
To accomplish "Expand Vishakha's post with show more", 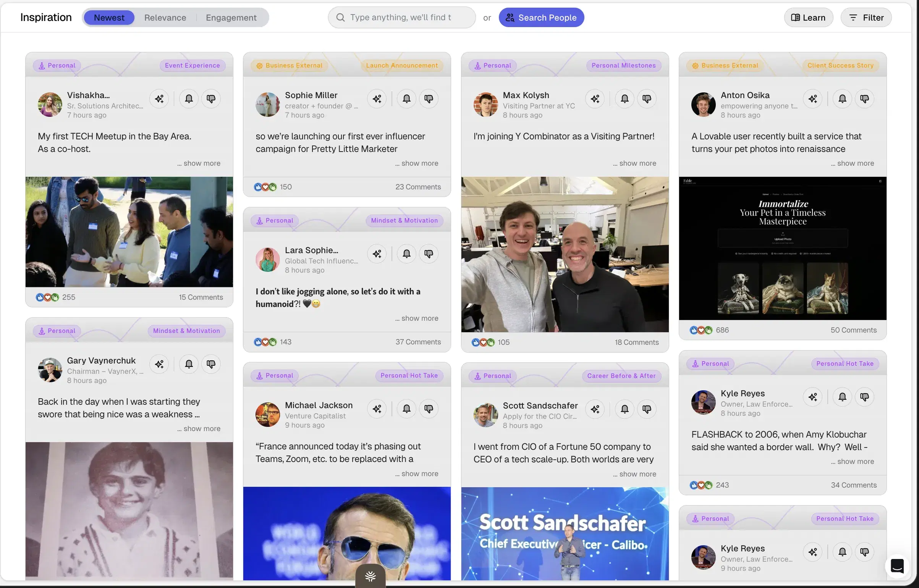I will [x=199, y=163].
